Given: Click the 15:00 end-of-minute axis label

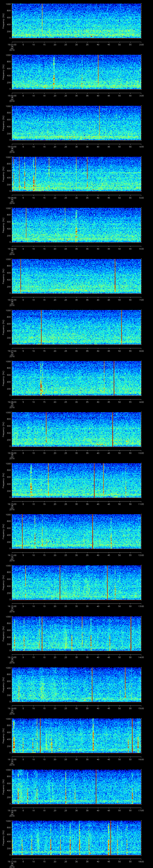Looking at the screenshot, I should tap(141, 708).
